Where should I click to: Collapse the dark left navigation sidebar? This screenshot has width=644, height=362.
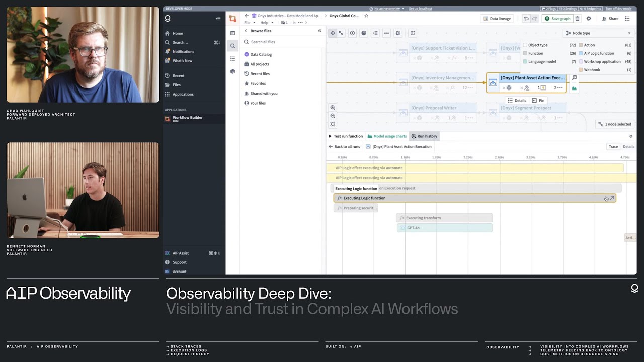tap(218, 19)
